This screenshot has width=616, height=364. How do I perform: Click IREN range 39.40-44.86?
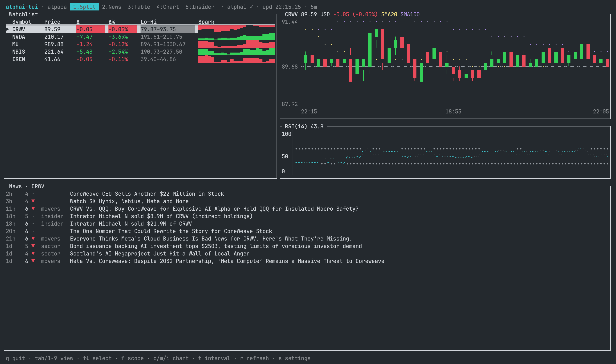click(158, 59)
